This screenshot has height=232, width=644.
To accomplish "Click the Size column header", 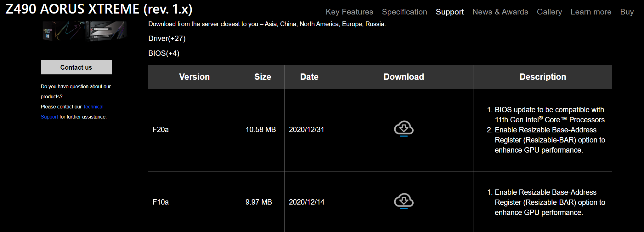I will click(x=263, y=77).
